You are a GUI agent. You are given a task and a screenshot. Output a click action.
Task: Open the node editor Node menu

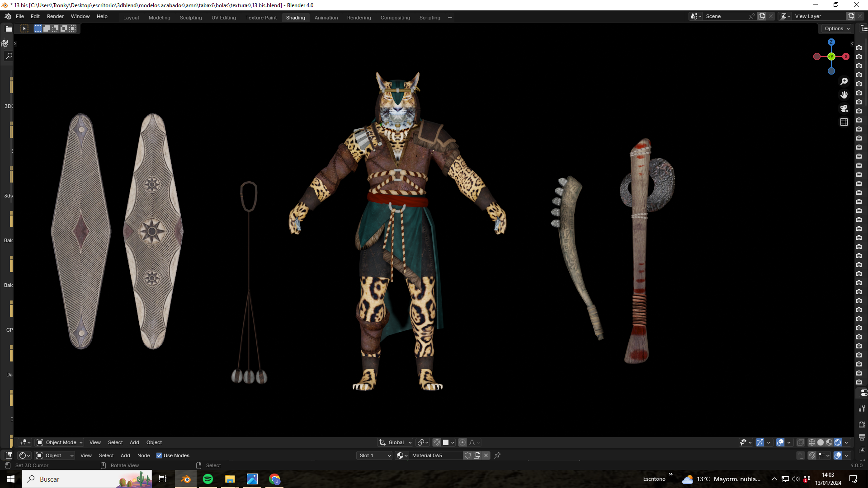click(x=143, y=455)
